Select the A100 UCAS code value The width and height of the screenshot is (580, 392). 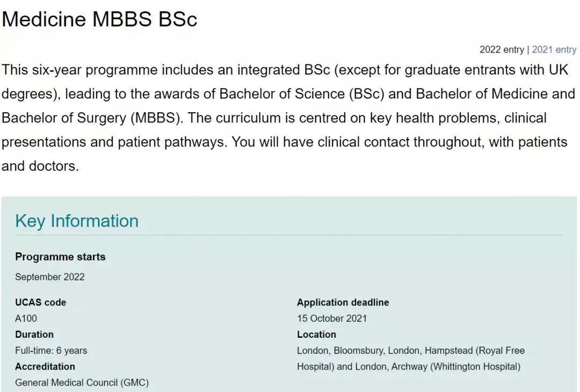coord(26,318)
